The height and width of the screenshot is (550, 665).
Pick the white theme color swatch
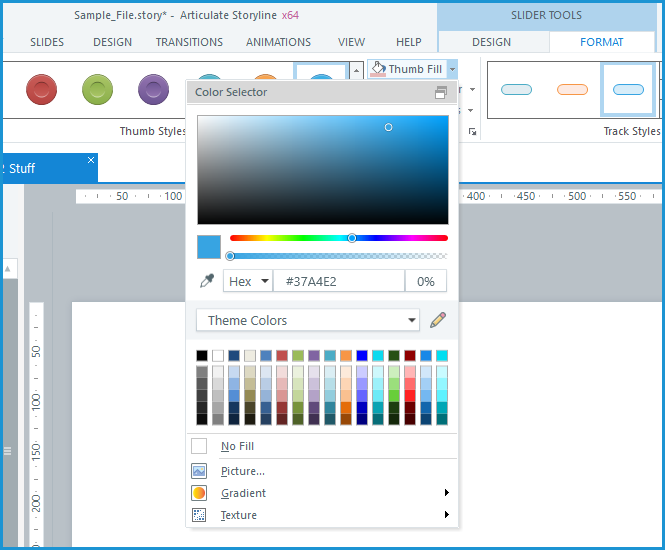[x=218, y=355]
